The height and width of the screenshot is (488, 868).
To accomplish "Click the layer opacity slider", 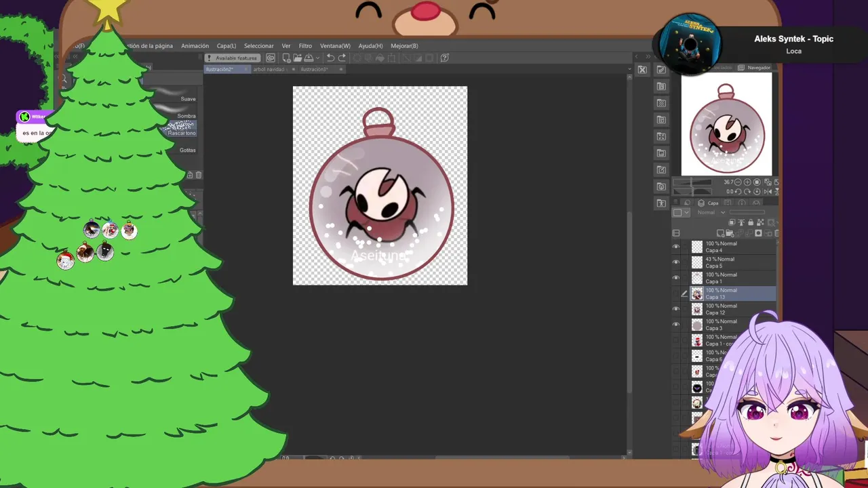I will (x=747, y=212).
